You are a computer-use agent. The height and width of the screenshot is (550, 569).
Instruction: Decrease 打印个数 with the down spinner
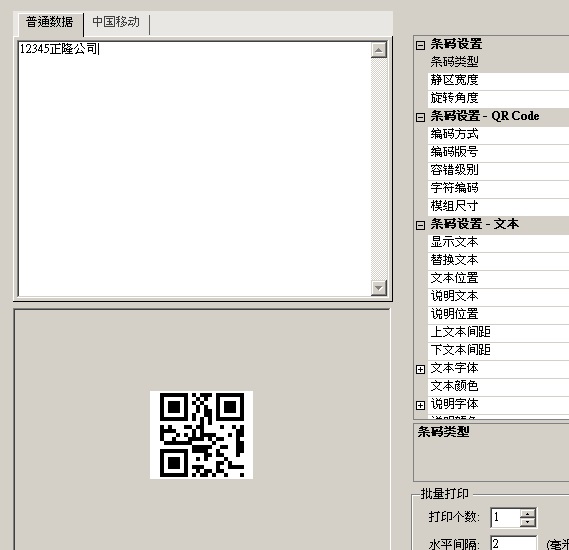coord(528,522)
